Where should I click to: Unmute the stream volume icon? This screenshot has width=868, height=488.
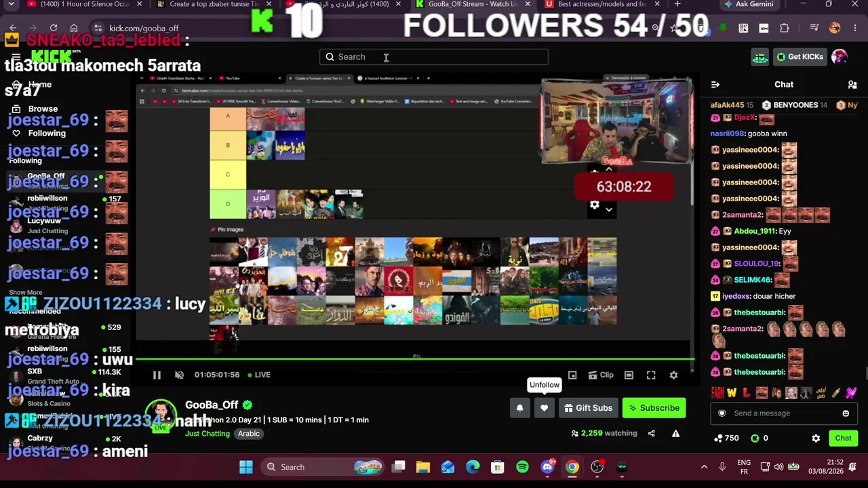(x=179, y=375)
